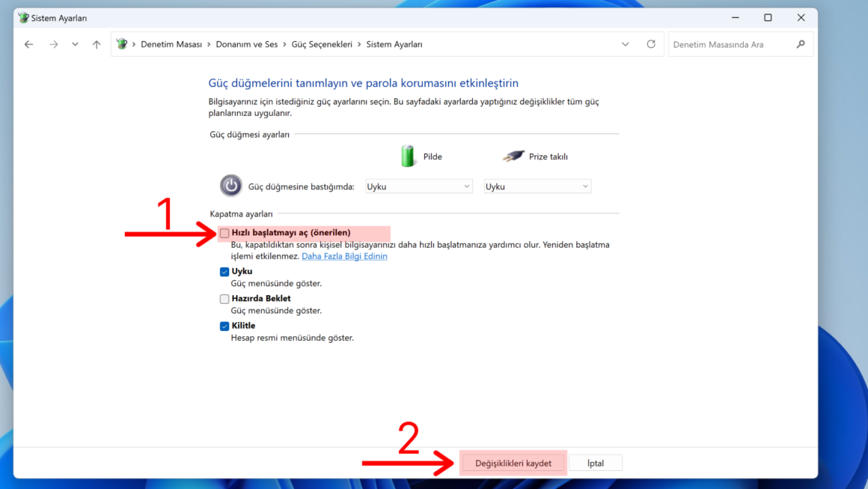Open recent locations chevron next to forward arrow
The width and height of the screenshot is (868, 489).
pos(75,44)
